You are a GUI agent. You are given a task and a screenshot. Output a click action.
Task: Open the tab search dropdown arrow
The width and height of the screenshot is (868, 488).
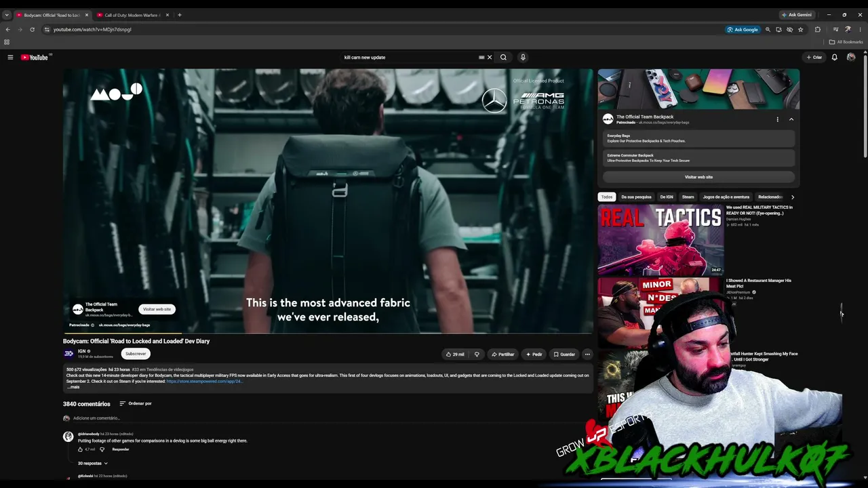7,15
